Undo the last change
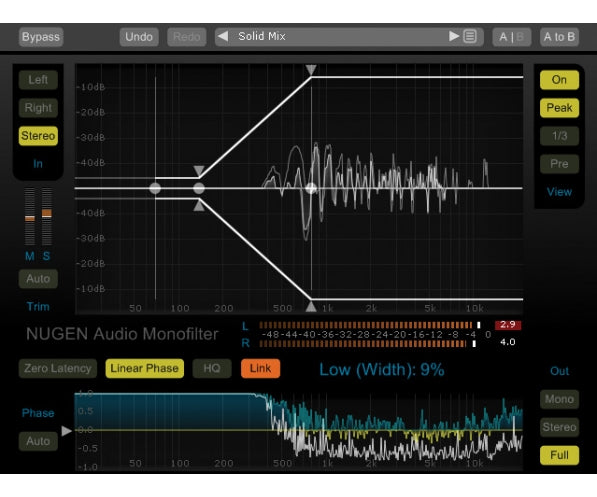Screen dimensions: 597x497 click(x=139, y=37)
